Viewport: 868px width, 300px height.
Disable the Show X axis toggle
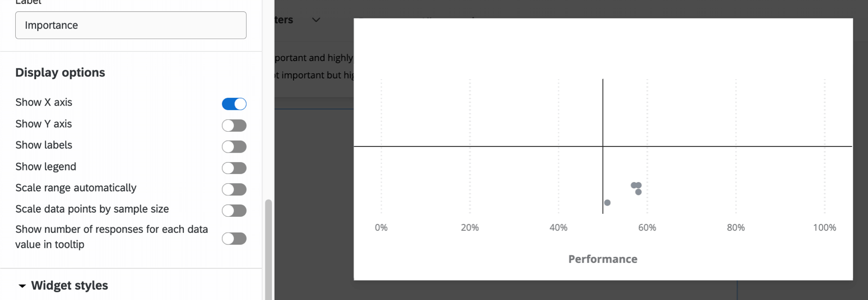(x=234, y=104)
